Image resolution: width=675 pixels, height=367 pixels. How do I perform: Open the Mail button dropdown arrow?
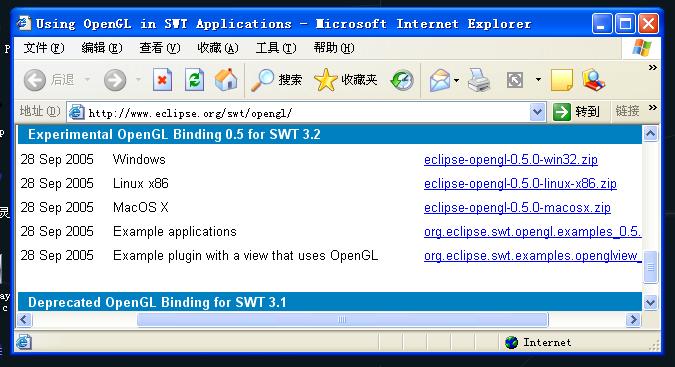456,80
